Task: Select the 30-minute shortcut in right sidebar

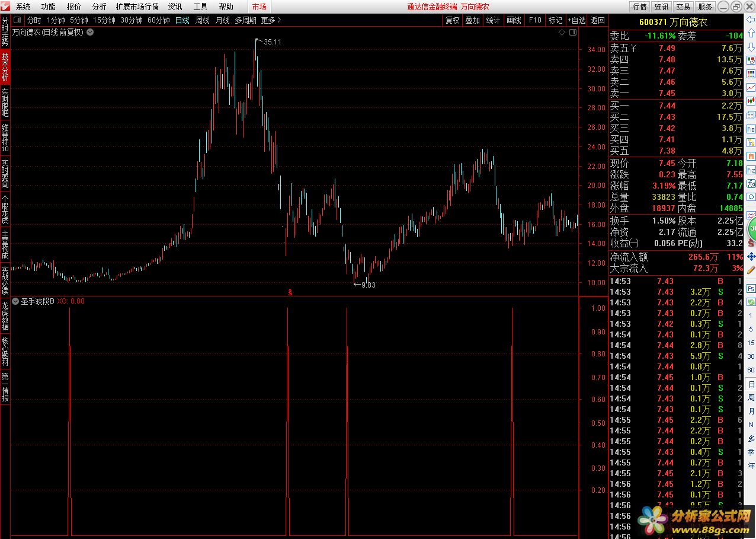Action: coord(751,356)
